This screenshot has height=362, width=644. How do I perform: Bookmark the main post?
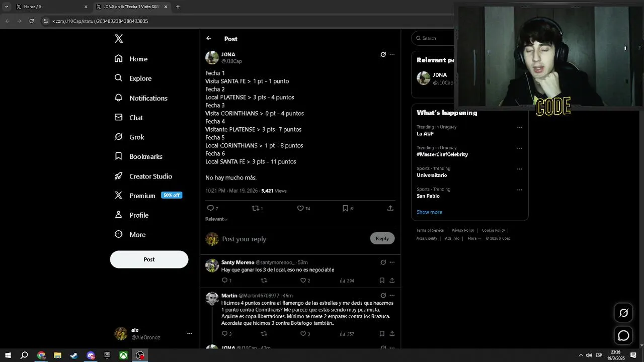coord(345,208)
